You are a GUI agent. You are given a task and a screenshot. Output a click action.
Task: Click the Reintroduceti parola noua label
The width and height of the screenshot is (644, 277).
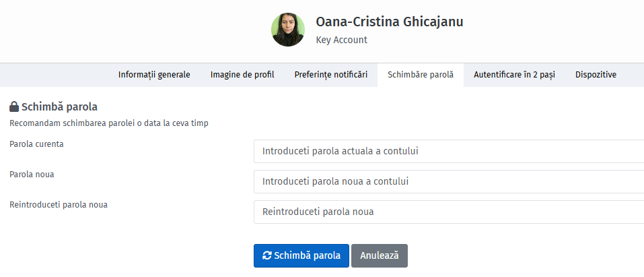point(59,205)
